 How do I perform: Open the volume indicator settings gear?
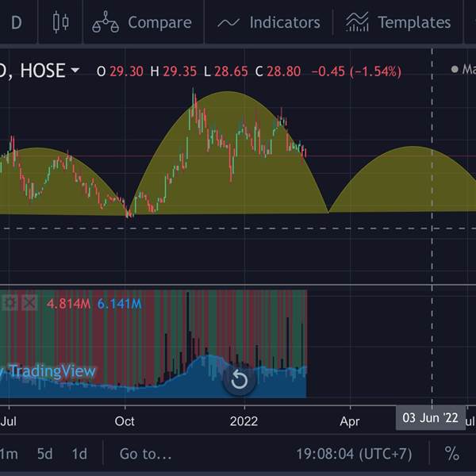pos(10,303)
